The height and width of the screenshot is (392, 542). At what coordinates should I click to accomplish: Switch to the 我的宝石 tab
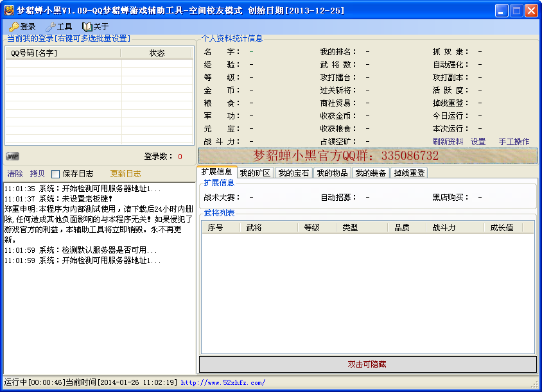click(x=293, y=173)
